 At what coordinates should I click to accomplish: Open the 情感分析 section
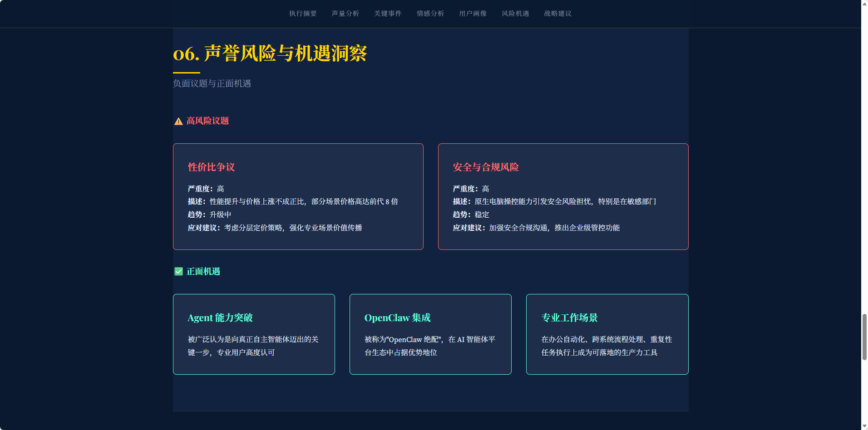tap(430, 14)
